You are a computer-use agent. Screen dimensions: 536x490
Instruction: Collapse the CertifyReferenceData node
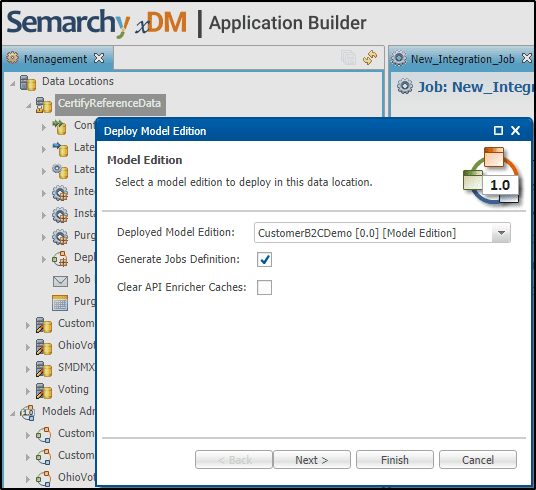pos(28,105)
